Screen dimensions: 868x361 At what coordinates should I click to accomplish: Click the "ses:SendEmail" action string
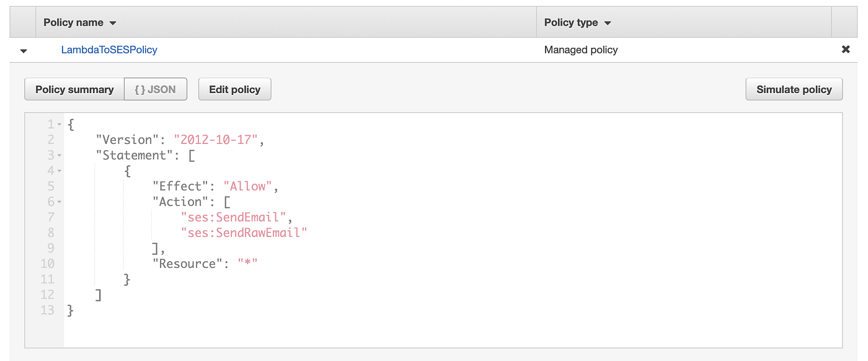coord(234,217)
